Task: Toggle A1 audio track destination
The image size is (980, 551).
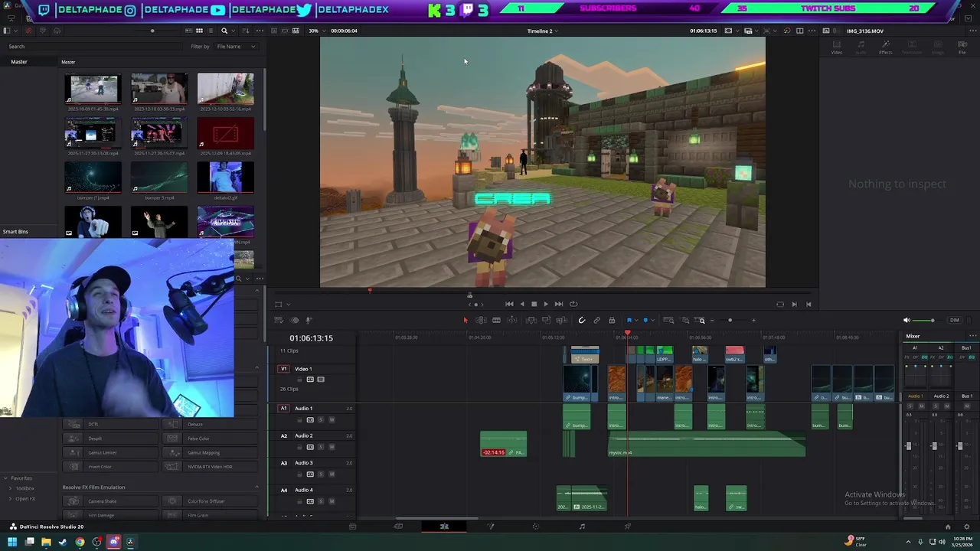Action: click(x=284, y=408)
